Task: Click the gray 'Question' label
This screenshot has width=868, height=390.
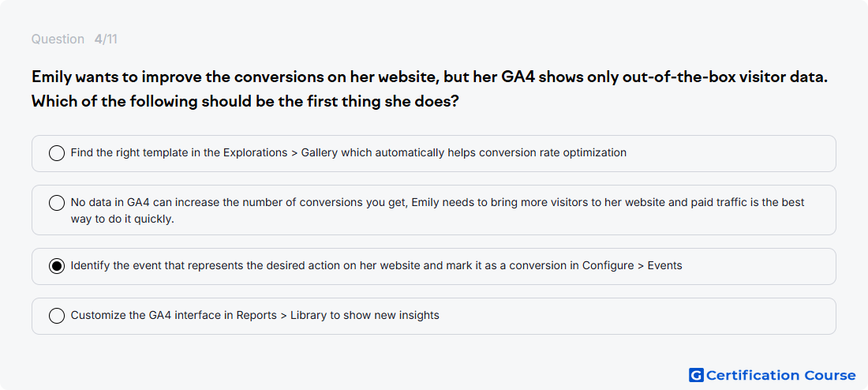Action: point(58,39)
